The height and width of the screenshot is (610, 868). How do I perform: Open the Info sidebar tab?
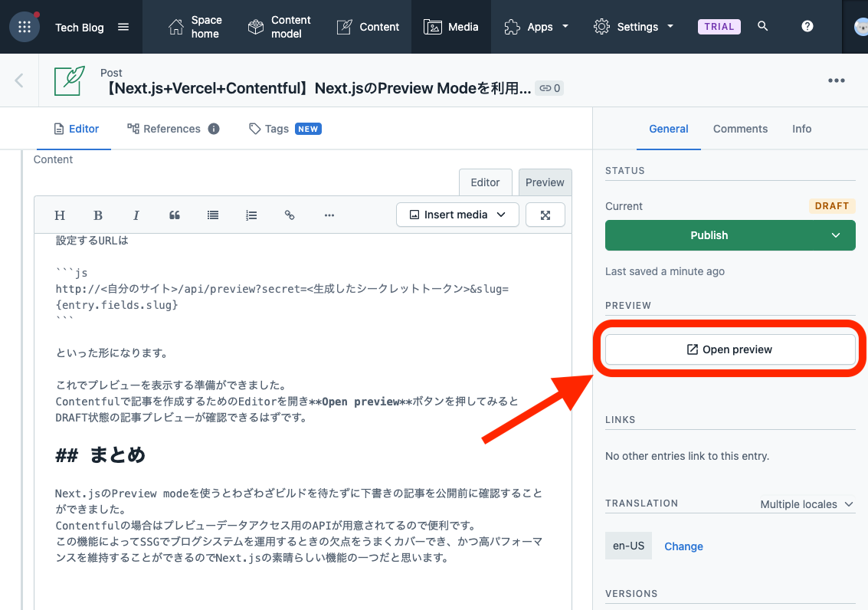(801, 129)
